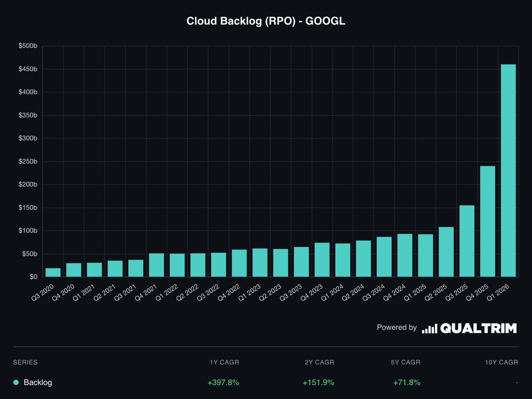Choose the Q4 2021 bar
The image size is (532, 399).
click(x=156, y=265)
